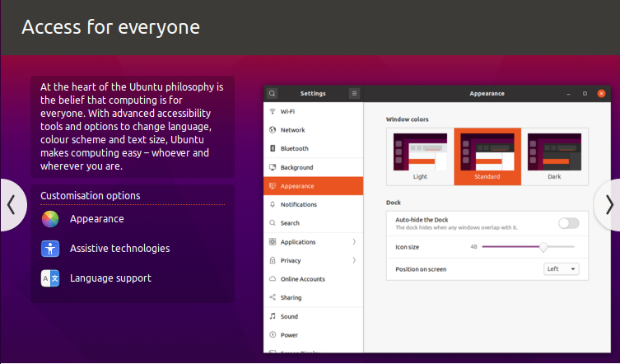Expand the Applications submenu chevron

tap(354, 242)
